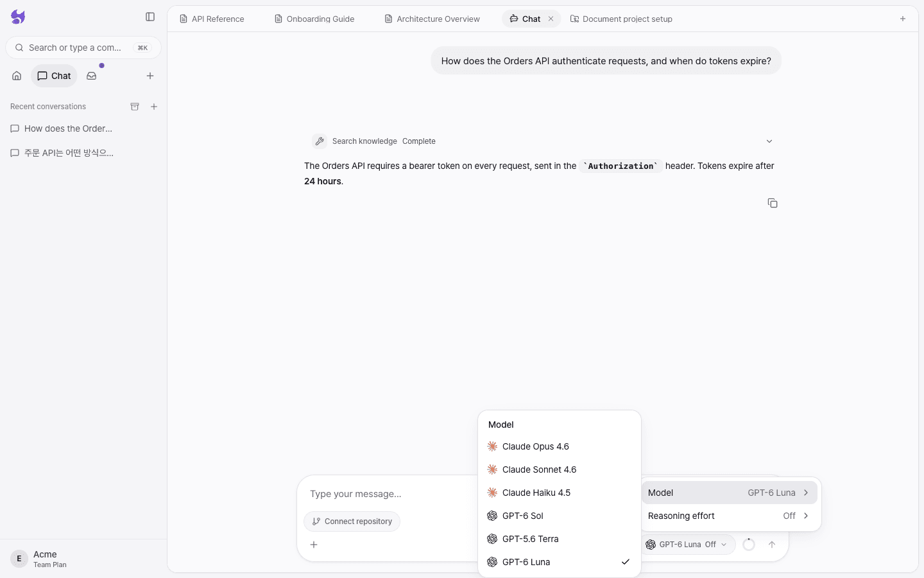Open the Korean '주문 API는' conversation
The image size is (924, 578).
pyautogui.click(x=82, y=153)
